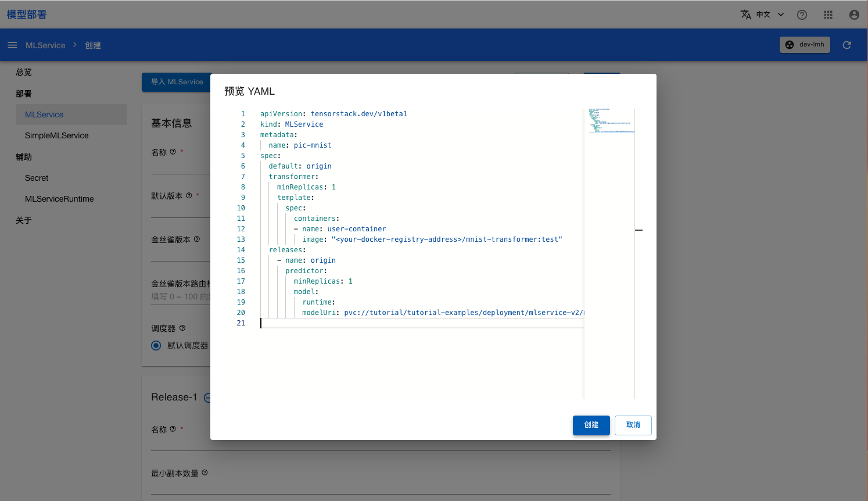Open MLServiceRuntime in the sidebar
868x501 pixels.
(x=59, y=199)
